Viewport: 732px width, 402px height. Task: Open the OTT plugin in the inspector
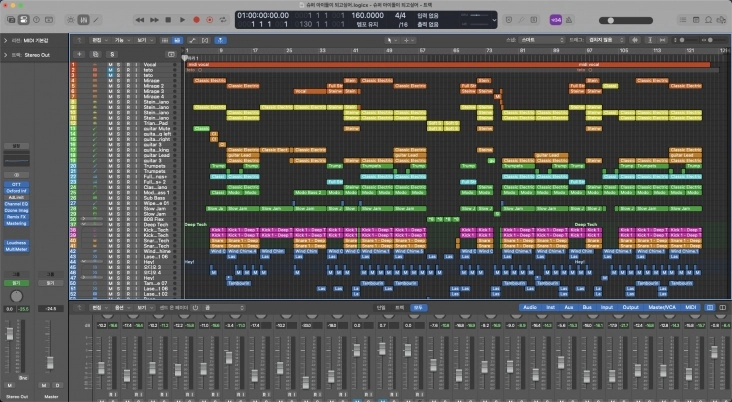(x=16, y=184)
